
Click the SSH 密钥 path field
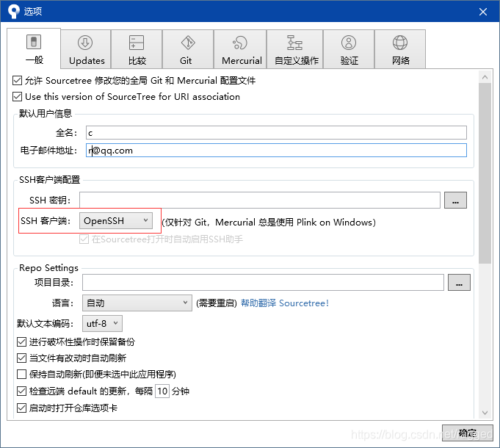[260, 200]
